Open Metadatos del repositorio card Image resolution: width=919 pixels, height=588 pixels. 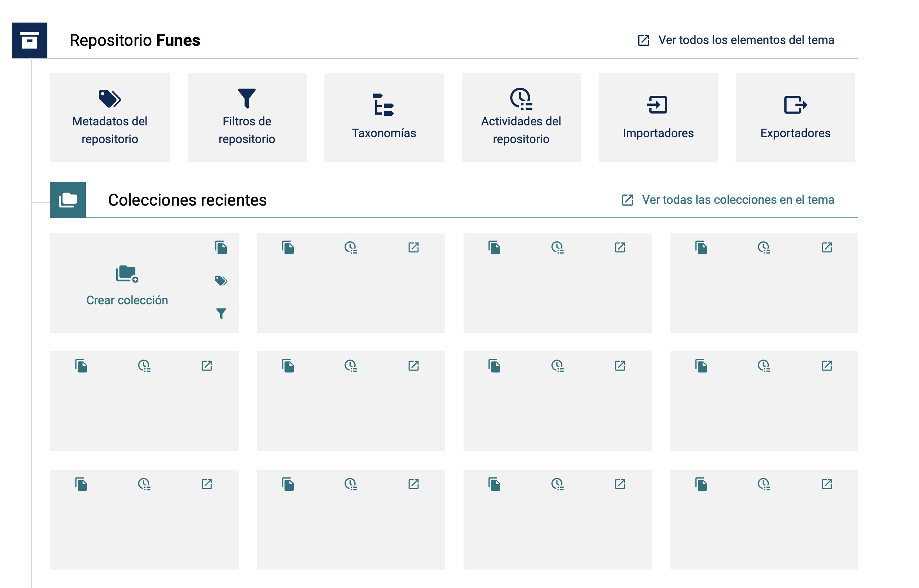tap(110, 118)
